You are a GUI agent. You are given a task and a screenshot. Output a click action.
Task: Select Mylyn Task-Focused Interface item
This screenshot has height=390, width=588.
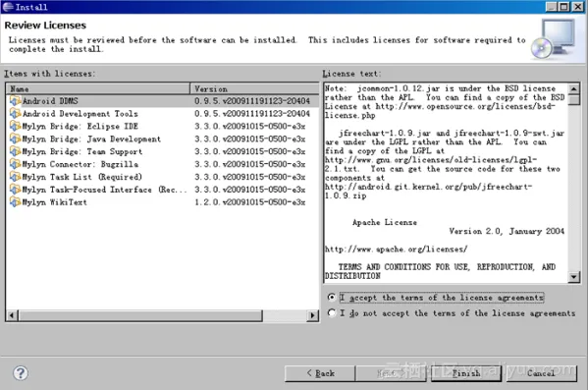(x=162, y=190)
